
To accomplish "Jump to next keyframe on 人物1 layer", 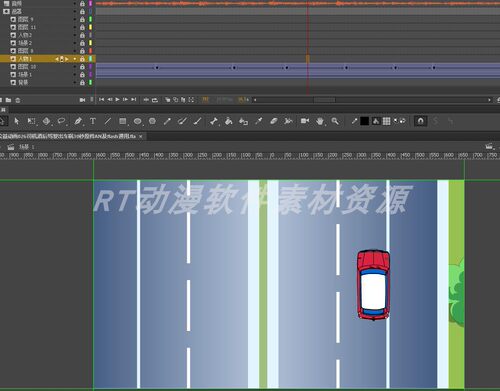I will click(67, 59).
